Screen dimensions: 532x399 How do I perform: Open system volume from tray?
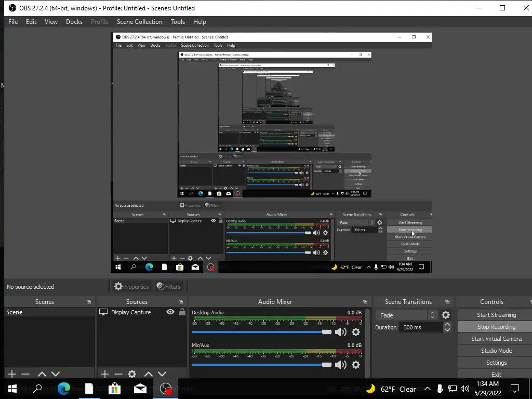465,389
